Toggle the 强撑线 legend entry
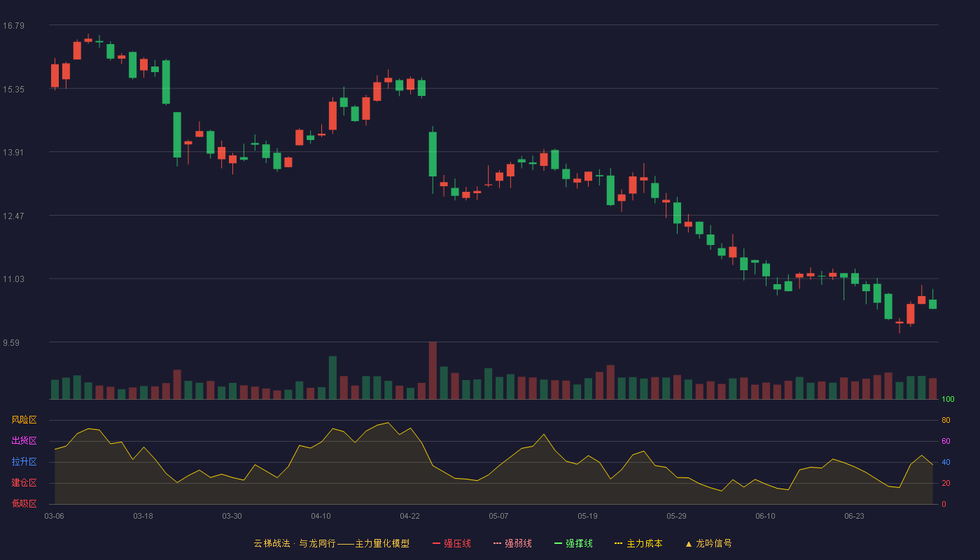Viewport: 980px width, 560px height. 573,543
